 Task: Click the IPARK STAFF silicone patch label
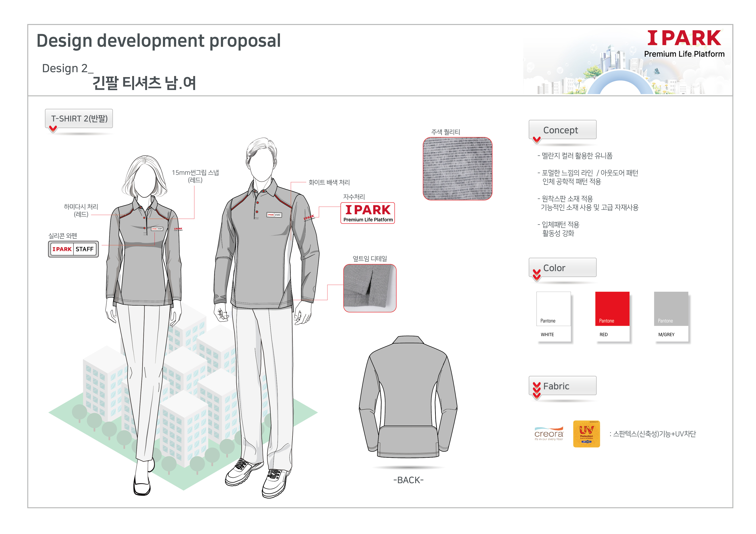click(73, 249)
